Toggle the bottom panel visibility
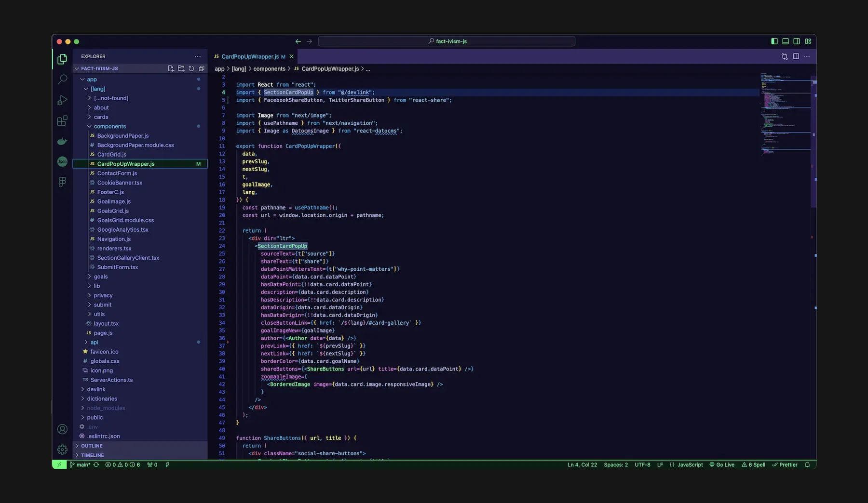The width and height of the screenshot is (868, 503). (786, 41)
